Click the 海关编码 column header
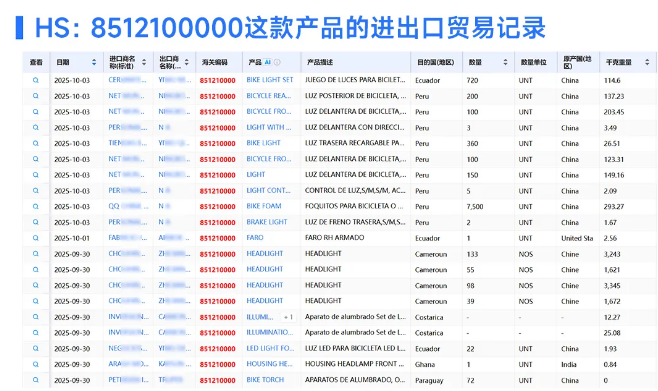Viewport: 658px width, 391px height. pos(214,62)
